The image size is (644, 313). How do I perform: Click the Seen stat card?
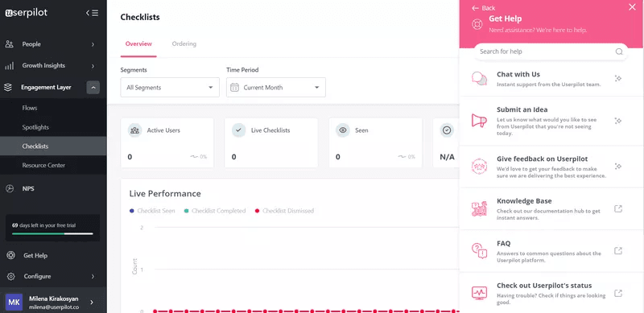click(375, 143)
